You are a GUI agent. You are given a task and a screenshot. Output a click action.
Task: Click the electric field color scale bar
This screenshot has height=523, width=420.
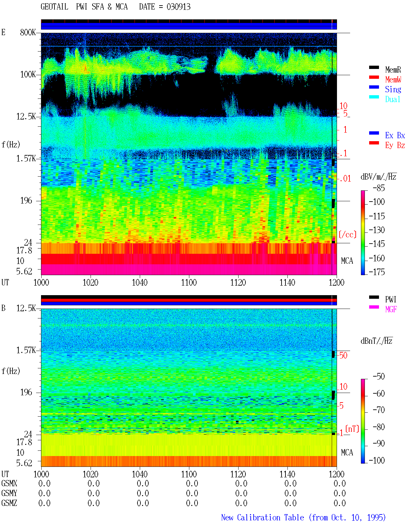363,232
